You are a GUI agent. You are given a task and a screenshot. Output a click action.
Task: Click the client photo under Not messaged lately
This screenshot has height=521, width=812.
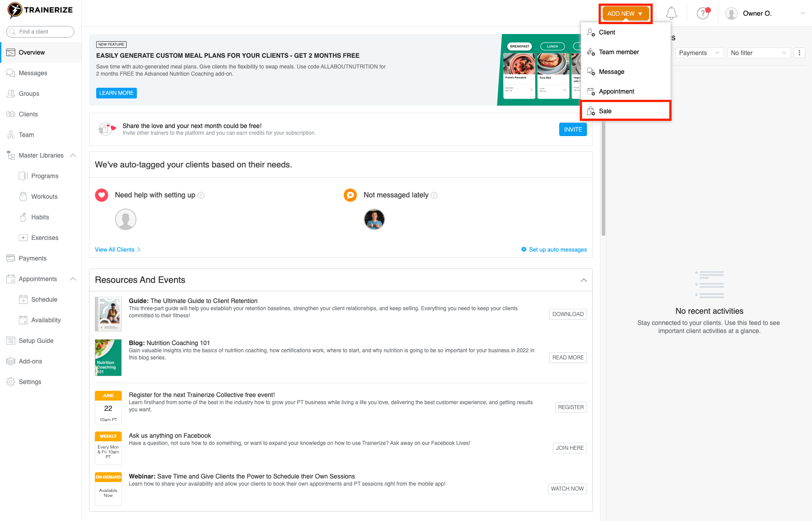[374, 219]
